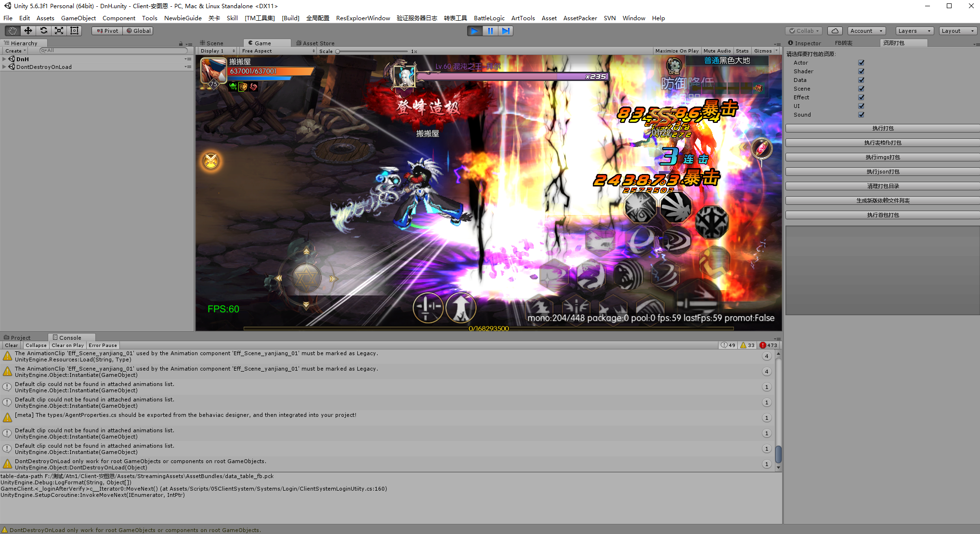Uncheck the Actor checkbox

coord(861,63)
